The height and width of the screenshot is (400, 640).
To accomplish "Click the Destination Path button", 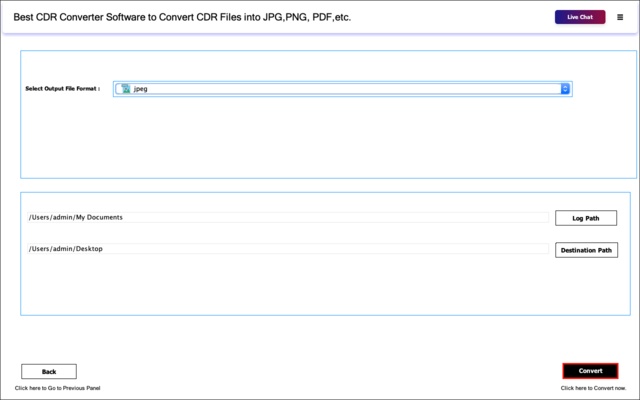I will [x=586, y=250].
